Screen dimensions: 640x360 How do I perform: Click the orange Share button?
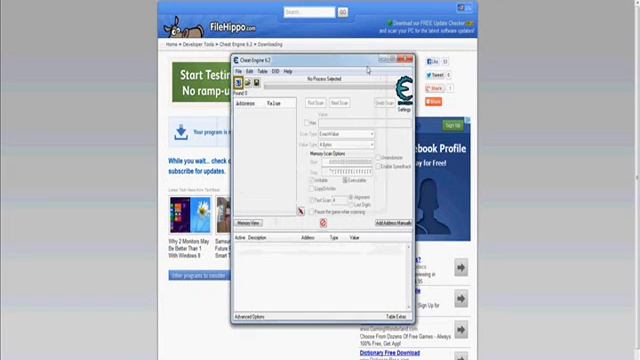point(433,102)
